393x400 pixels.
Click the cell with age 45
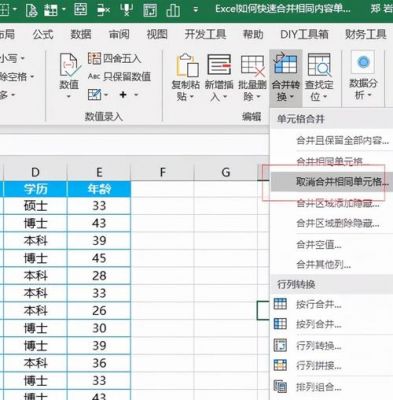[99, 258]
